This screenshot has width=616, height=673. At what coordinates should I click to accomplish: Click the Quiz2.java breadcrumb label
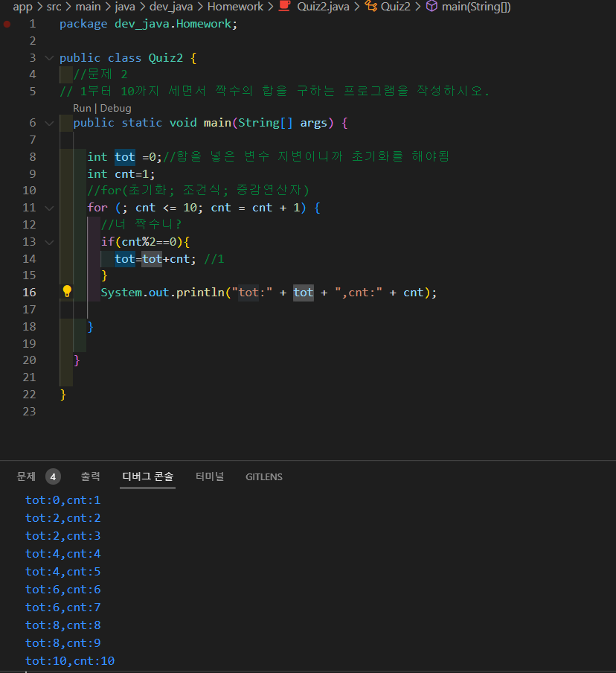point(323,7)
